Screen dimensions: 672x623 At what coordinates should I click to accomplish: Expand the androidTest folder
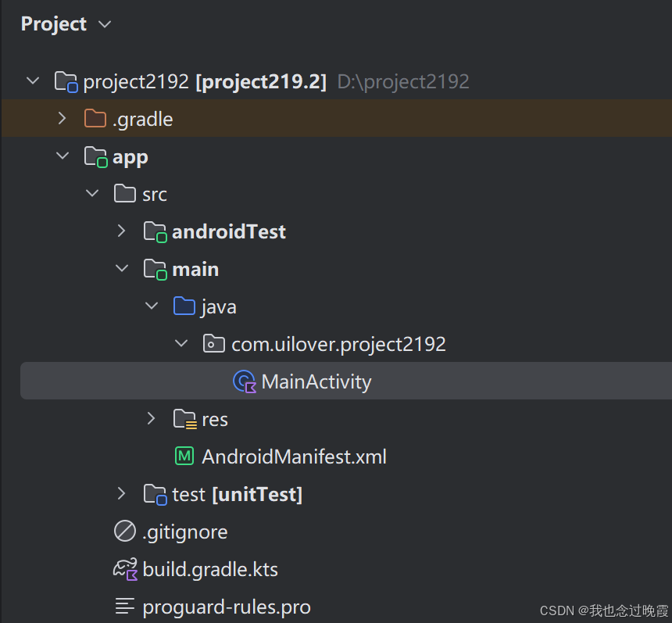121,231
